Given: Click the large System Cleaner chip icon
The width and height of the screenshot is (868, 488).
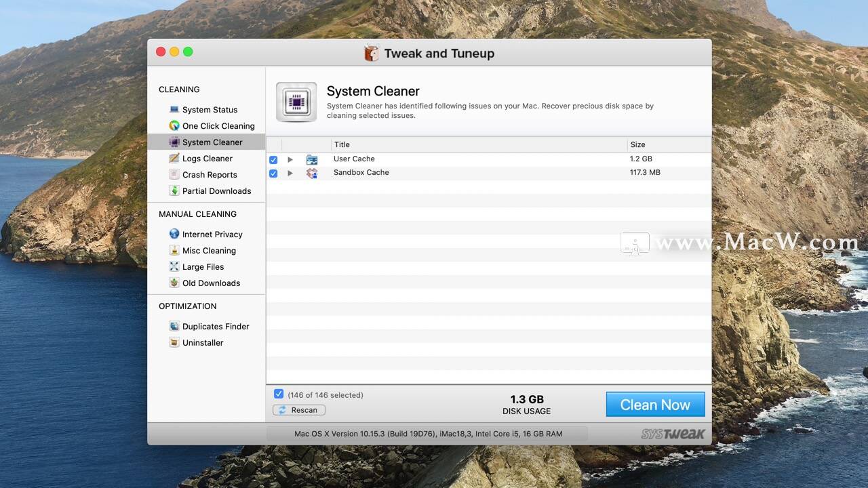Looking at the screenshot, I should pos(296,102).
